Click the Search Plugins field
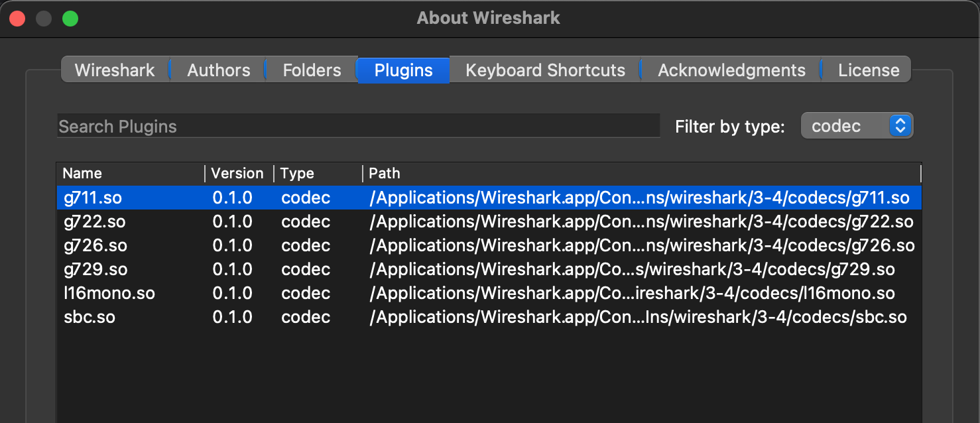The width and height of the screenshot is (980, 423). pos(358,126)
